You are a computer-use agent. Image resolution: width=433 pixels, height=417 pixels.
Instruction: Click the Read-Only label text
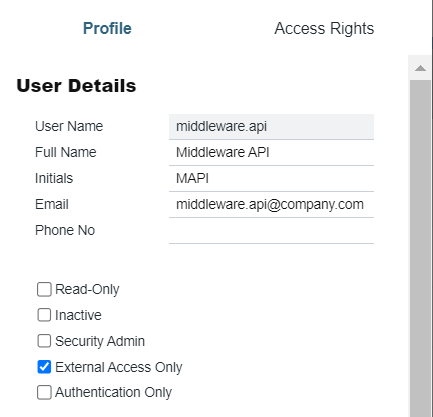point(87,289)
